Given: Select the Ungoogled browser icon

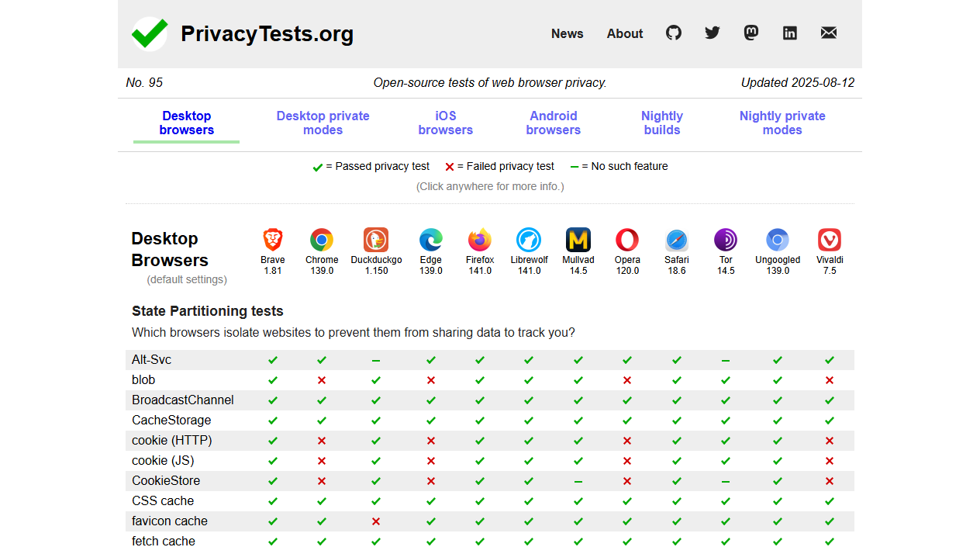Looking at the screenshot, I should 777,238.
